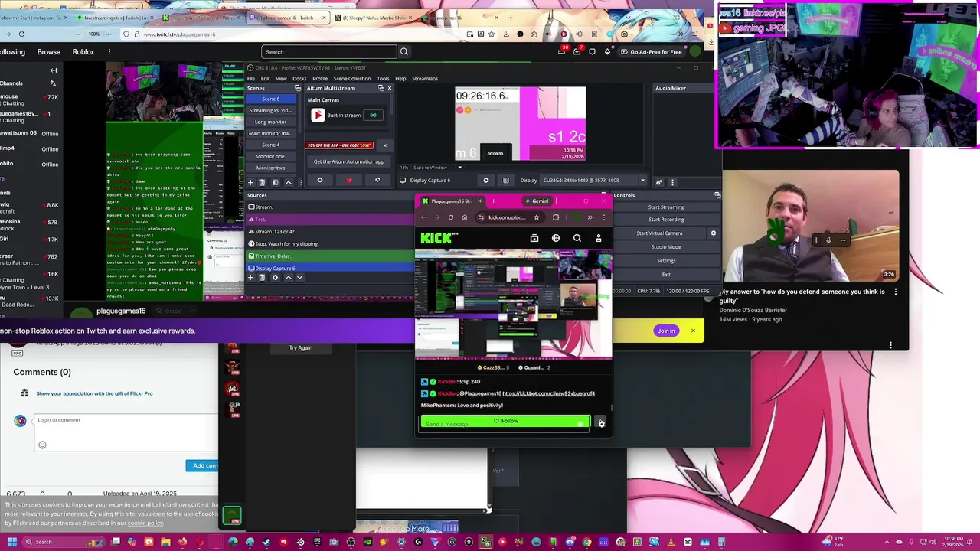Click Start Recording in OBS Controls
Screen dimensions: 980x551
666,220
